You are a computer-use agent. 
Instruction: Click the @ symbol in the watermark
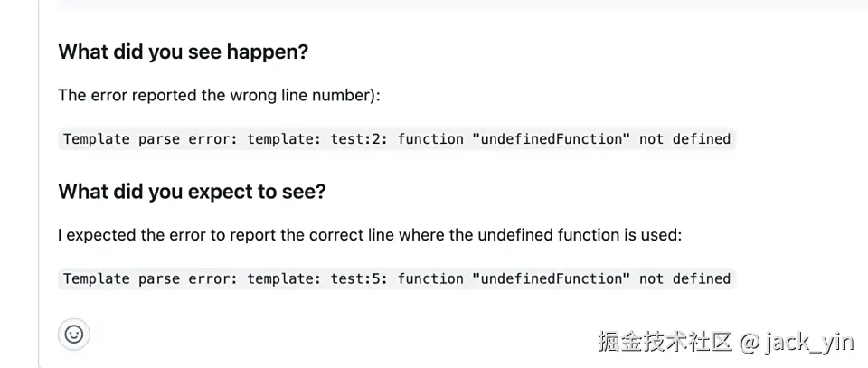coord(749,341)
